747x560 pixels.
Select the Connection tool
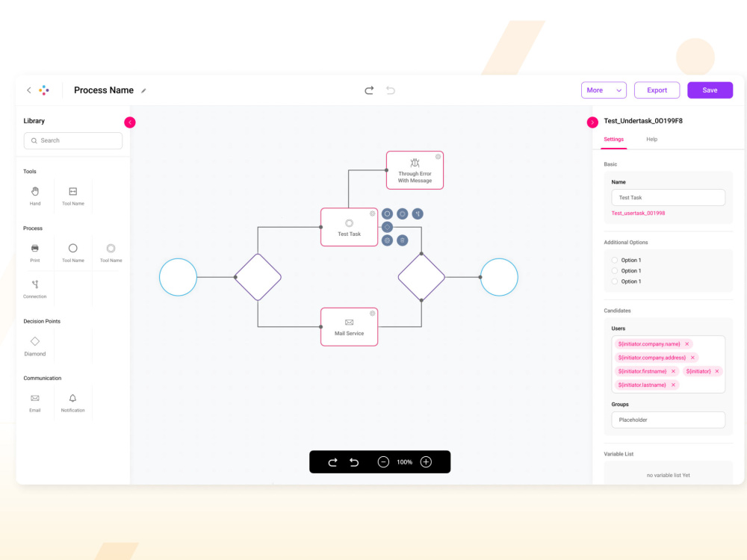(35, 288)
